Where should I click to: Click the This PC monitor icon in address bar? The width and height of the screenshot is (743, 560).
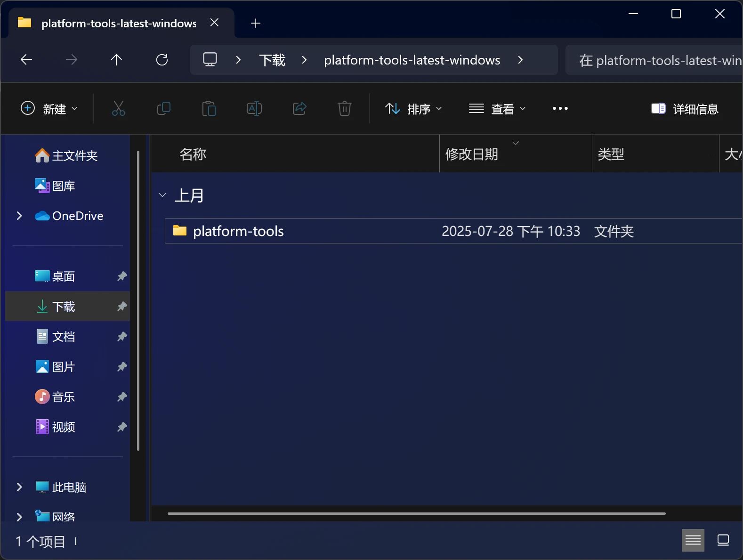click(210, 59)
